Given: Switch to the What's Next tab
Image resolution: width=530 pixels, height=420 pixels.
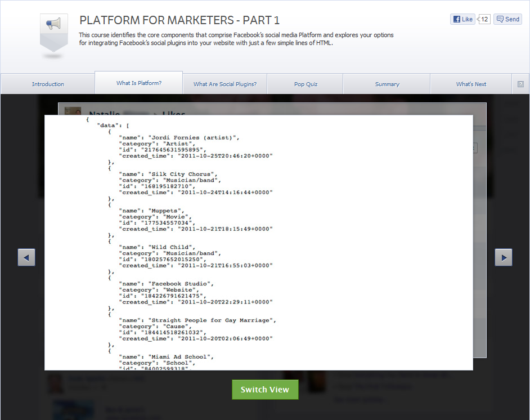Looking at the screenshot, I should click(471, 84).
